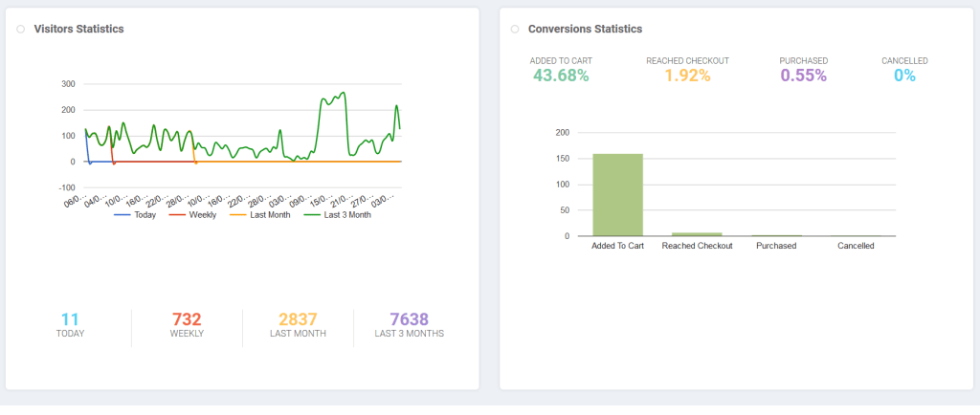Click the 50 y-axis label in conversions chart
This screenshot has width=980, height=415.
coord(566,210)
